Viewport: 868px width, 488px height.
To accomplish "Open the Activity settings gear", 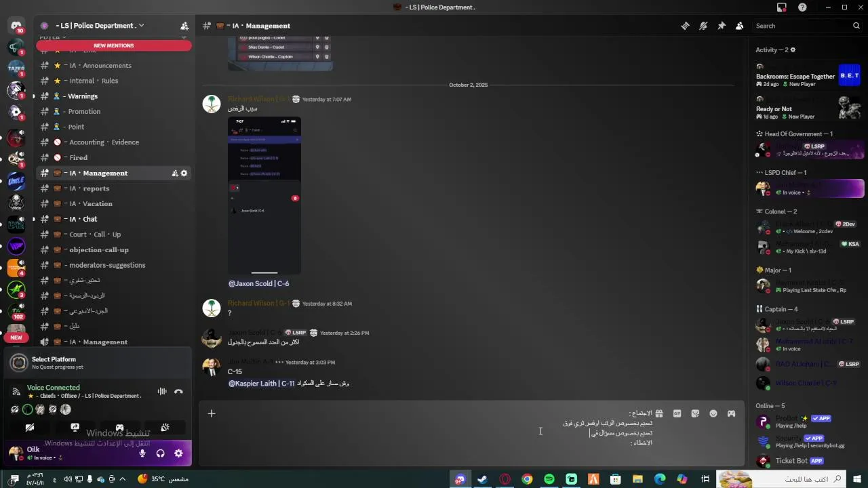I will tap(793, 49).
